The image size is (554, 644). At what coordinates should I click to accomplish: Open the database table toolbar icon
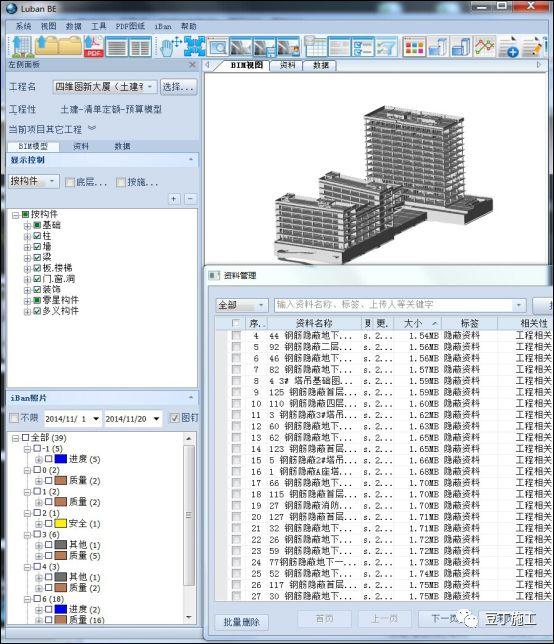pos(315,46)
